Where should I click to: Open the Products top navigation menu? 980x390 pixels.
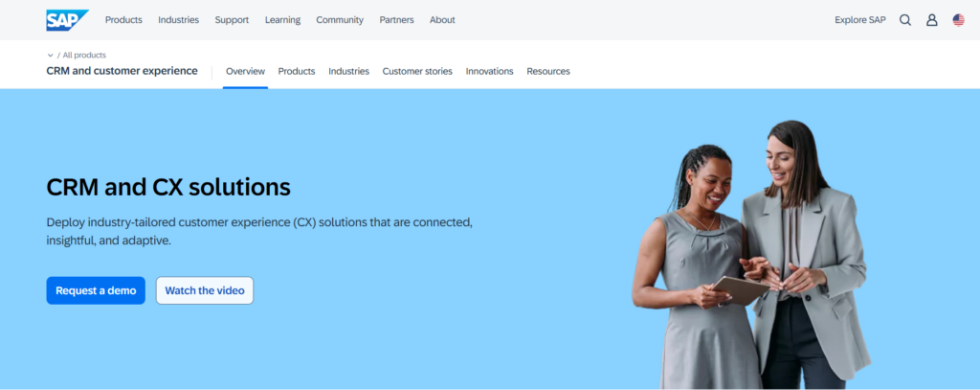[123, 20]
